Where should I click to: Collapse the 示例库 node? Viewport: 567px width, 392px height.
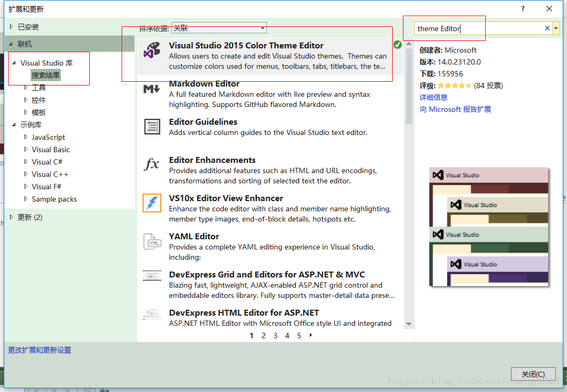coord(14,125)
